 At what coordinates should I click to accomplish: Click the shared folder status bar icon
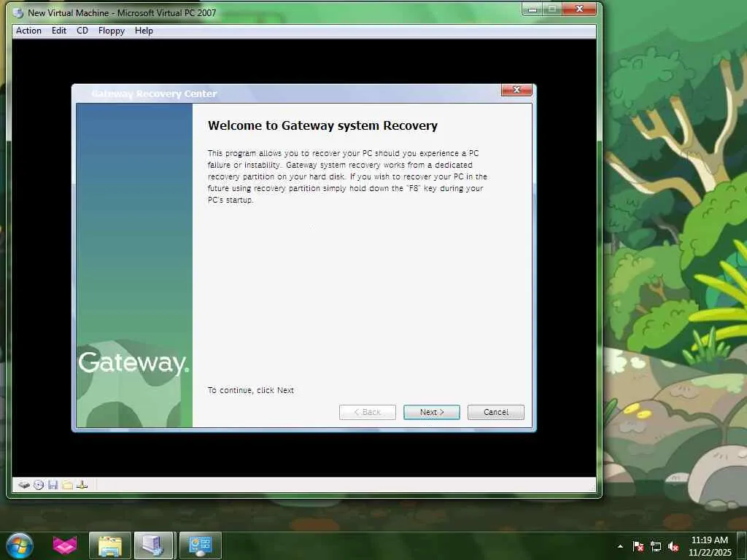(68, 485)
